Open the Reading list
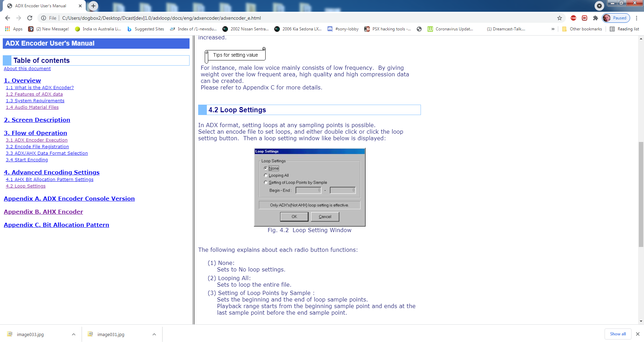Viewport: 644px width, 344px height. [624, 29]
